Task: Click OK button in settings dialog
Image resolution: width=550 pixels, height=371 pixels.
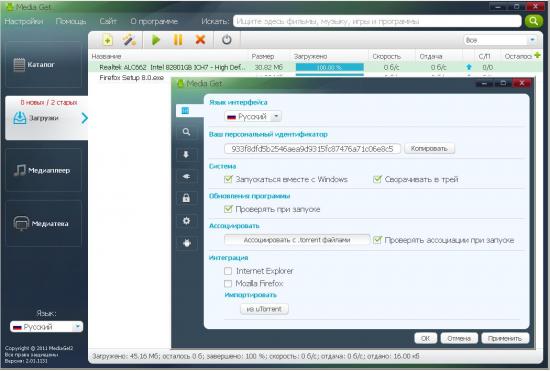Action: click(x=425, y=338)
